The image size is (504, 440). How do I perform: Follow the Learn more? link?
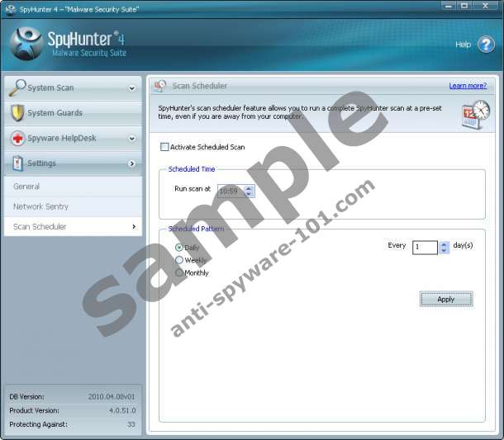468,86
